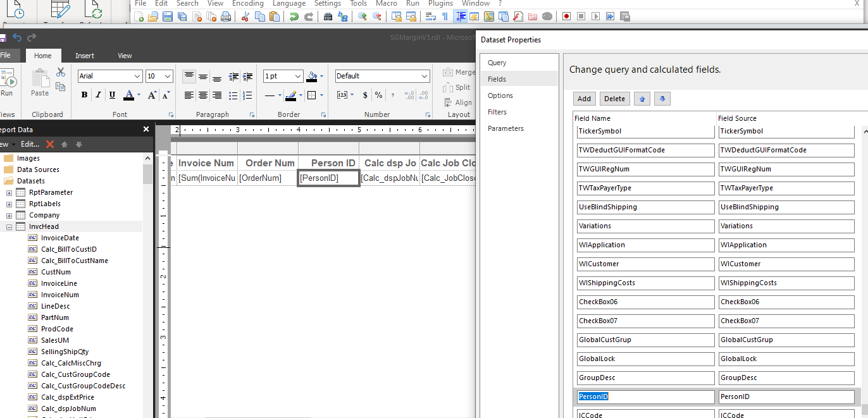The width and height of the screenshot is (868, 418).
Task: Expand the Company dataset node
Action: tap(9, 215)
